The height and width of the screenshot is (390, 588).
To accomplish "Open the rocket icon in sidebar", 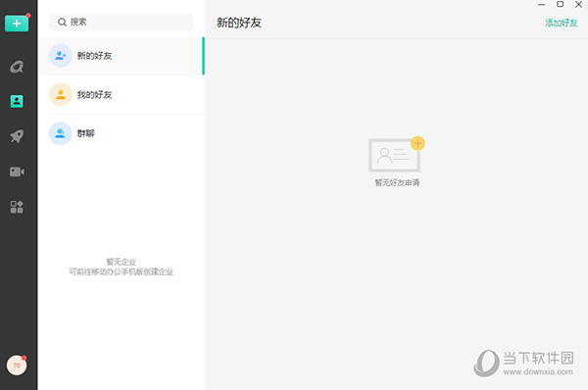I will click(x=17, y=136).
